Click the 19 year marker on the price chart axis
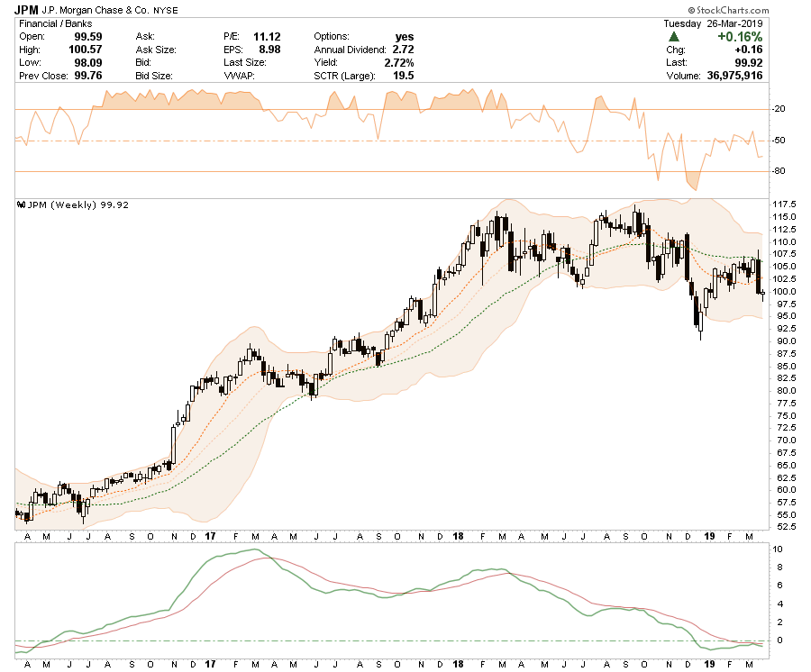The image size is (811, 672). pyautogui.click(x=710, y=536)
